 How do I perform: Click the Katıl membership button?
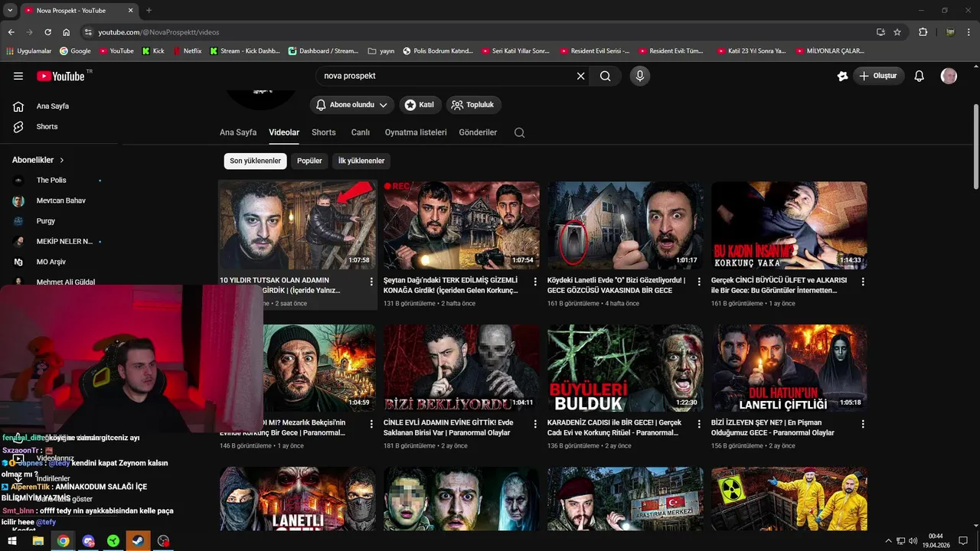tap(421, 105)
